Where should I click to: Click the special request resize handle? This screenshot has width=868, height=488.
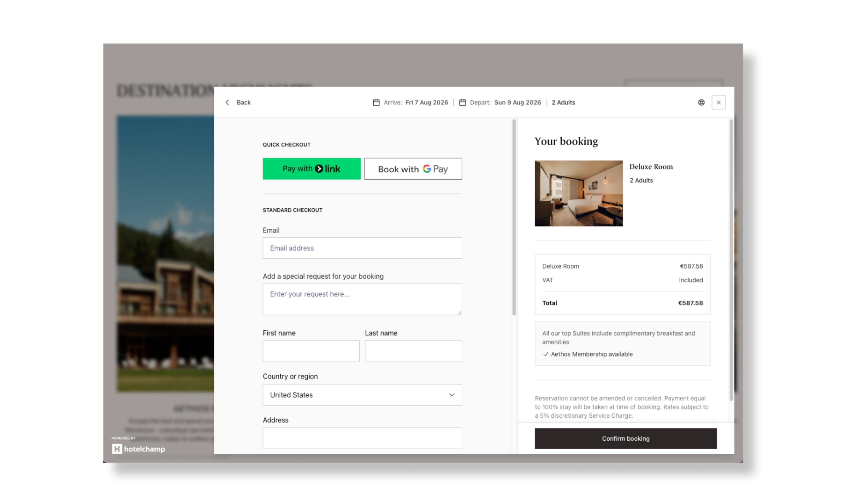[459, 312]
